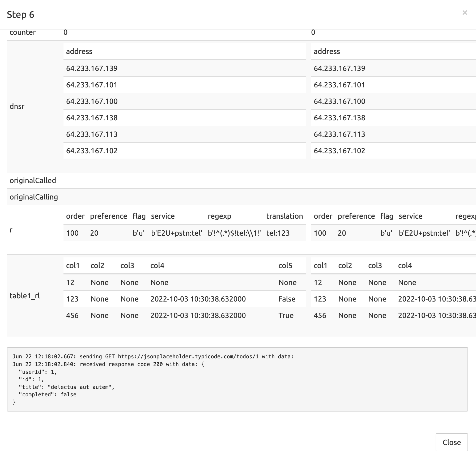476x458 pixels.
Task: Click the '"userId": 1,' log line
Action: click(x=38, y=372)
